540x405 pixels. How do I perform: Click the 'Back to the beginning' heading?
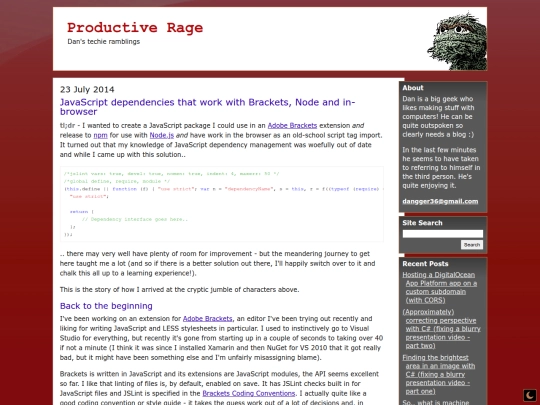click(x=106, y=306)
